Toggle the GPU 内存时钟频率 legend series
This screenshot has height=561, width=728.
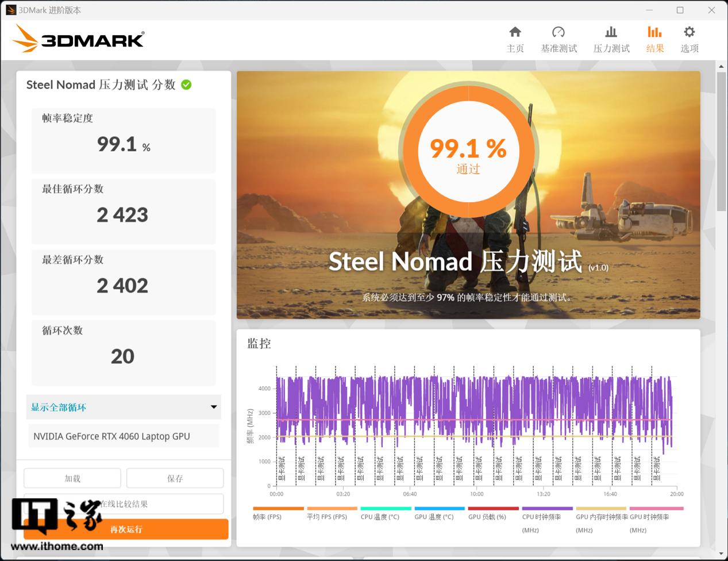pyautogui.click(x=602, y=520)
